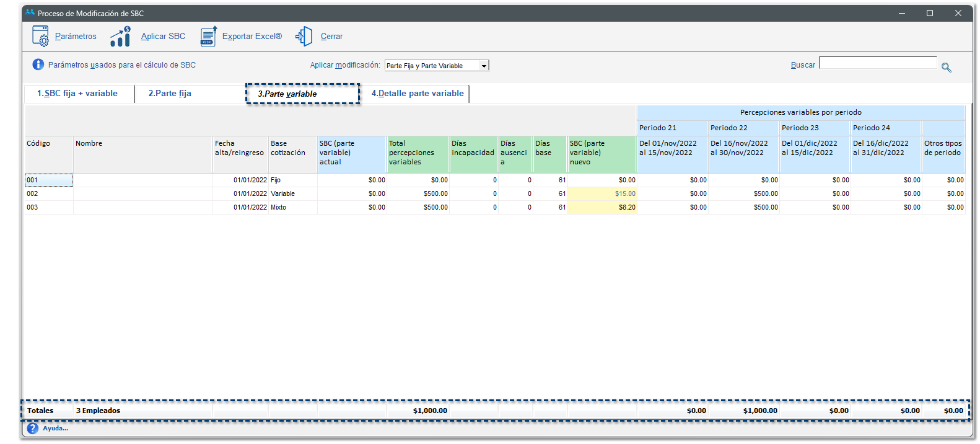This screenshot has width=980, height=444.
Task: Click the Exportar Excel file icon
Action: 209,37
